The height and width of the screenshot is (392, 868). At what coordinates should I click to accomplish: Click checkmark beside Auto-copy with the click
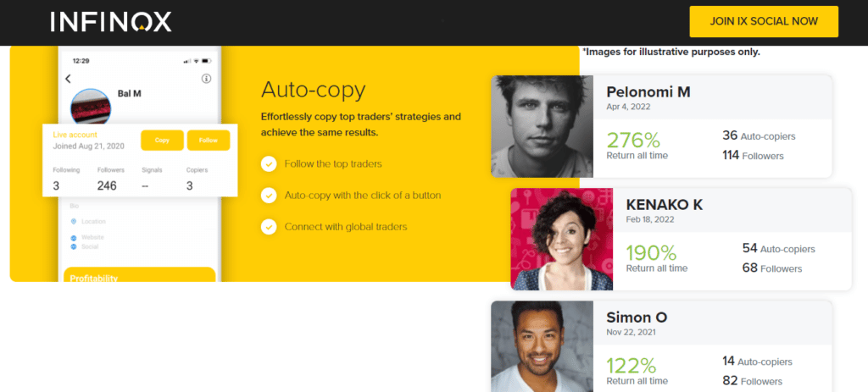(269, 196)
